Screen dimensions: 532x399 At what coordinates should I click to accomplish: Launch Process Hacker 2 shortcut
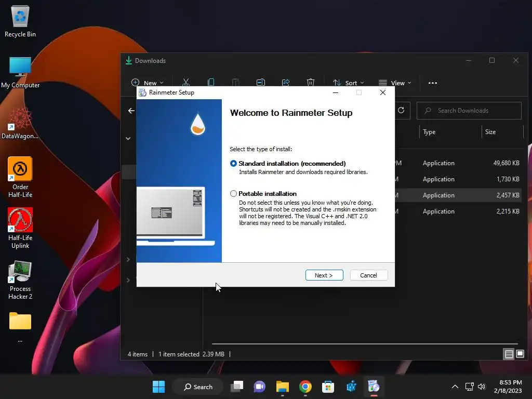[x=20, y=280]
